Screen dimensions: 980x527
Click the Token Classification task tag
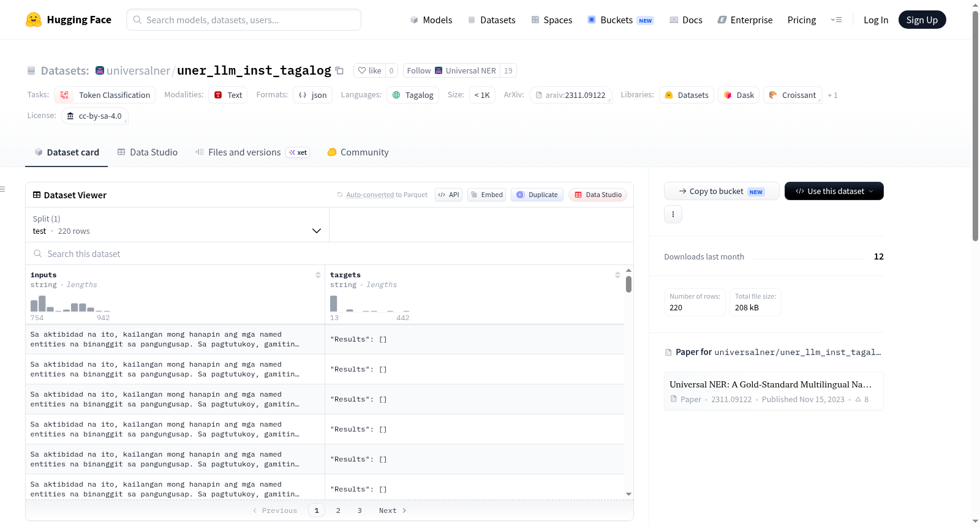coord(105,95)
